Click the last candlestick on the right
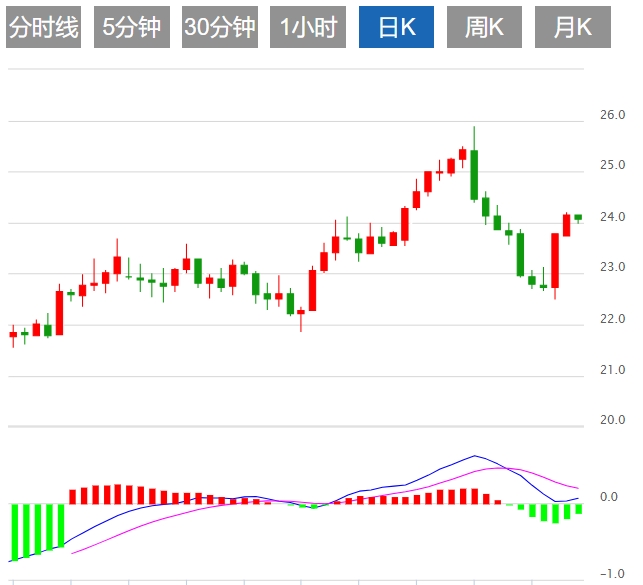The height and width of the screenshot is (585, 643). pyautogui.click(x=578, y=217)
